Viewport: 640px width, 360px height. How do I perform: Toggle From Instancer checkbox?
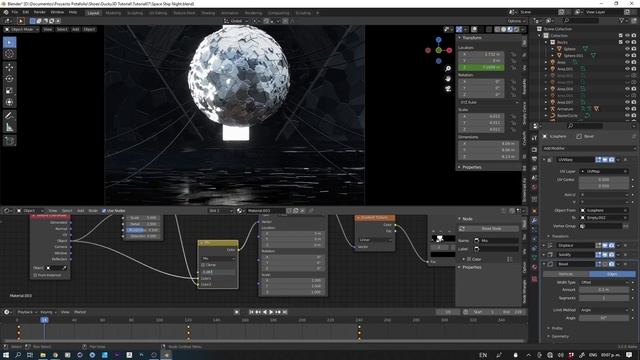(35, 275)
